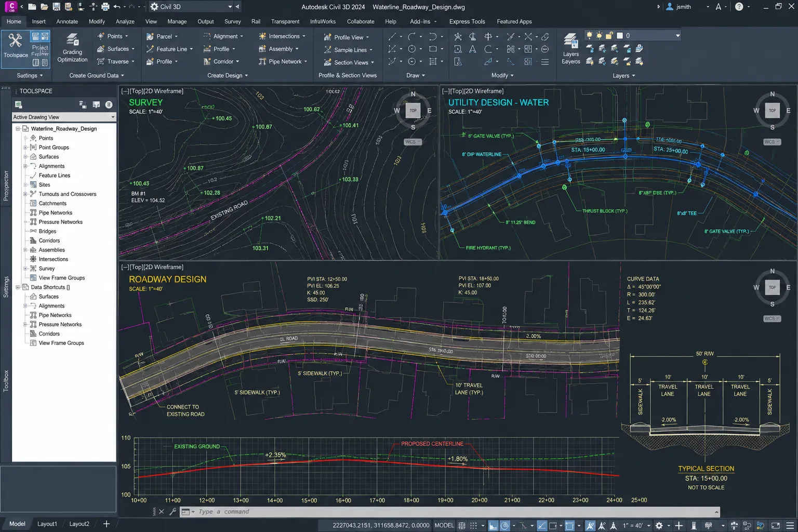Open the Layer Properties manager

570,48
